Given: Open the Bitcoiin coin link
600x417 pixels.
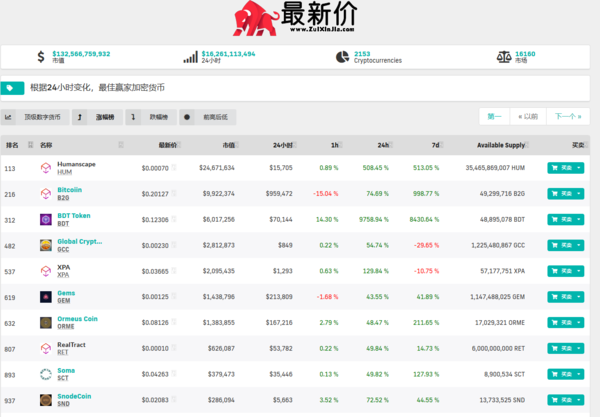Looking at the screenshot, I should [x=69, y=190].
